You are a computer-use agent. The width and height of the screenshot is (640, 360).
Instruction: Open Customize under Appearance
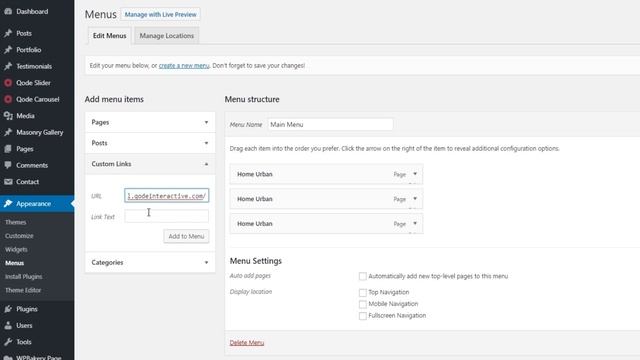pos(19,236)
